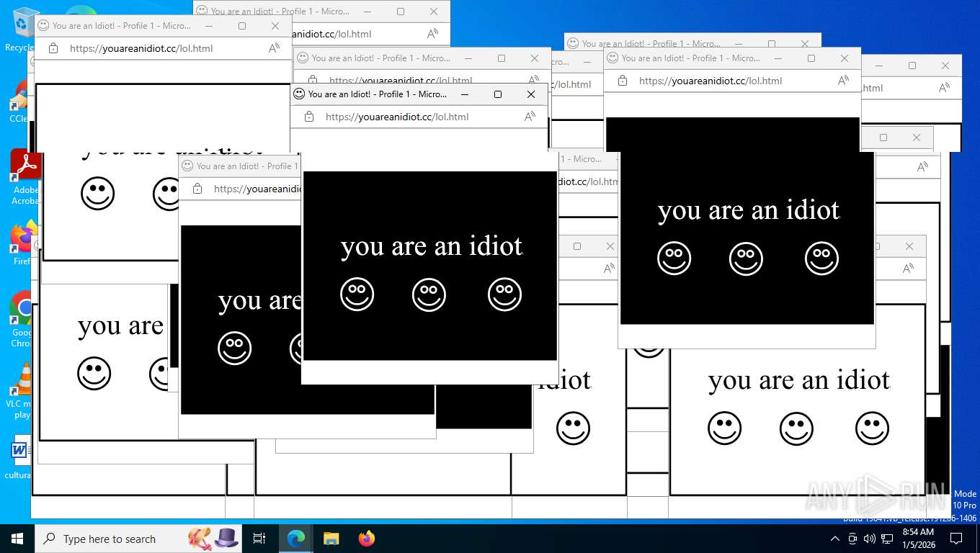This screenshot has height=553, width=980.
Task: Click lock icon in right black Edge window
Action: pyautogui.click(x=623, y=81)
